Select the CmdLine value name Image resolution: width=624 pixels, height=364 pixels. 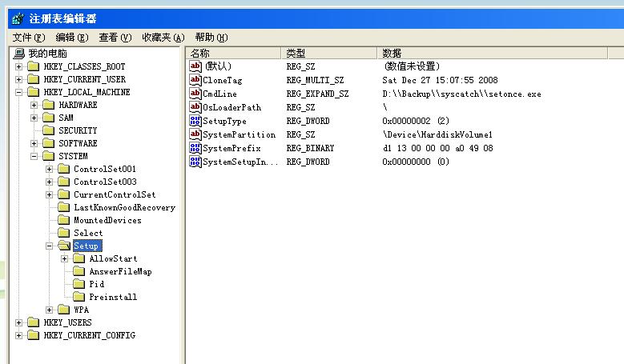(x=219, y=94)
